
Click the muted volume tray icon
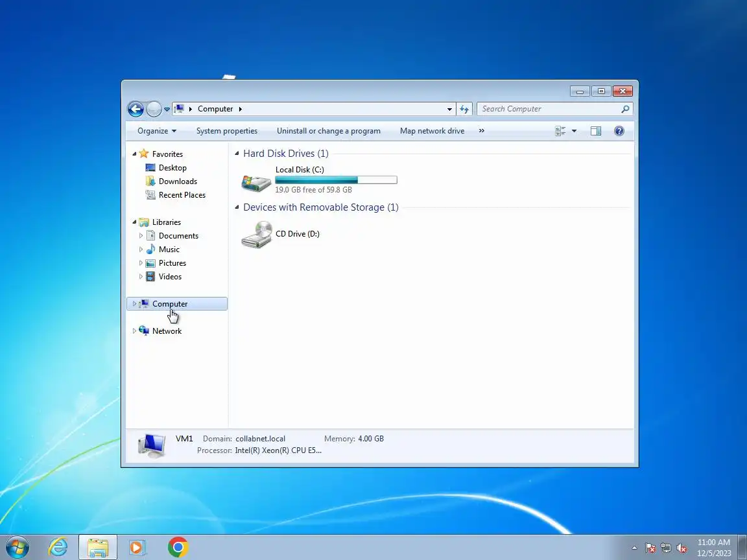(x=682, y=548)
